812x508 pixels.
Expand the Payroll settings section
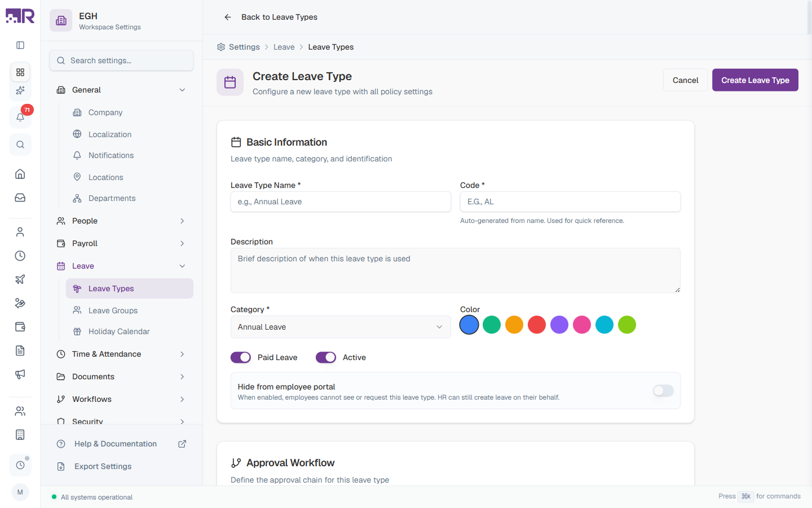[121, 243]
